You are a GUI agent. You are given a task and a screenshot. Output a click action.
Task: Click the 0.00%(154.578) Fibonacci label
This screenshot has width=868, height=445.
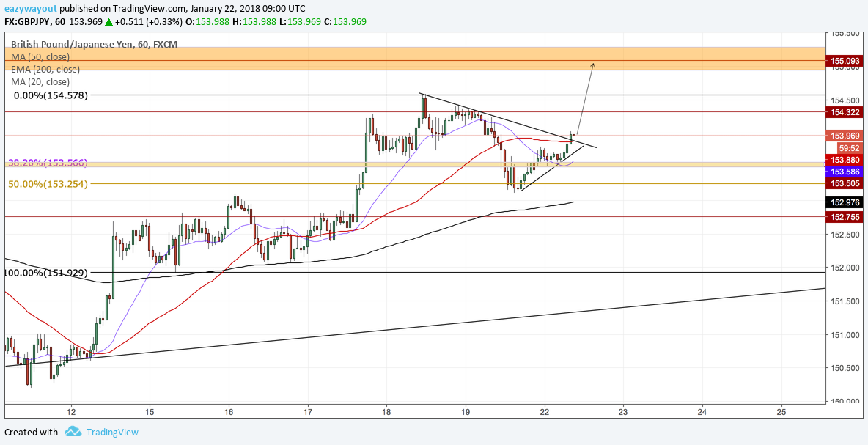pyautogui.click(x=51, y=95)
